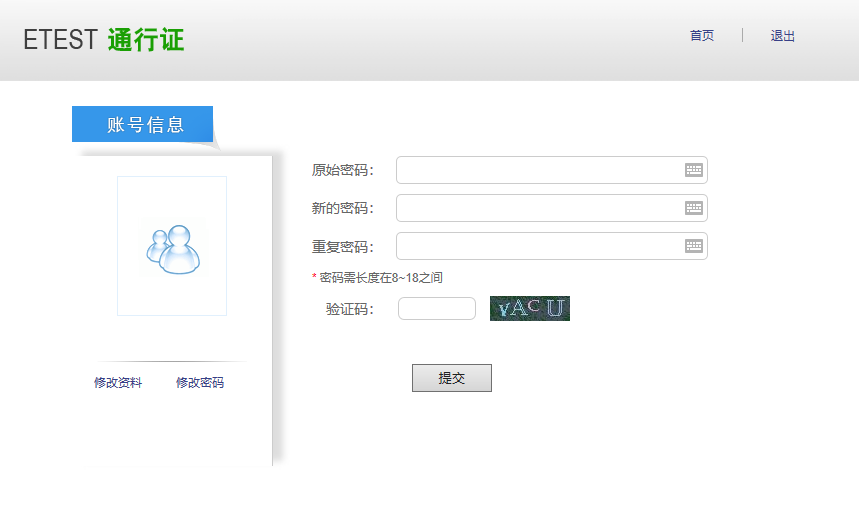The image size is (859, 513).
Task: Click the user avatar picture
Action: (172, 246)
